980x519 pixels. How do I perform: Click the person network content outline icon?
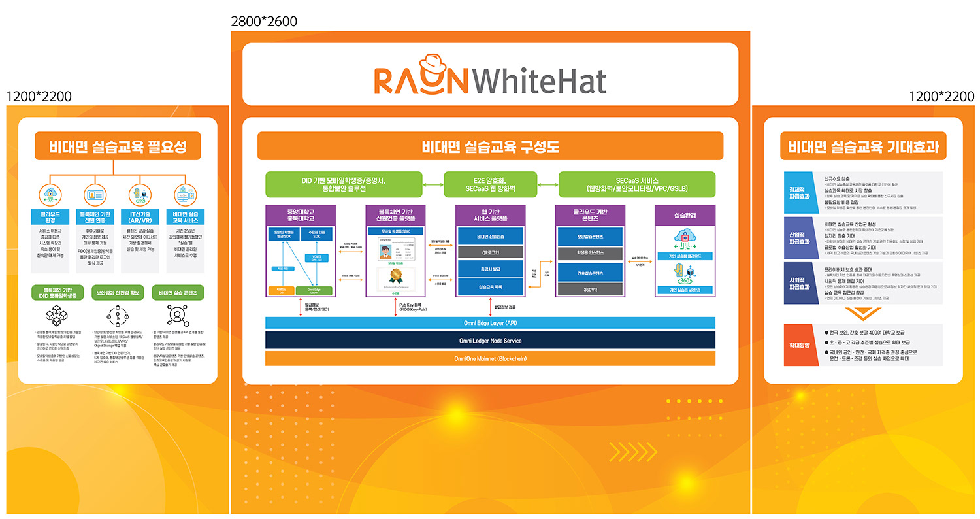tap(178, 315)
